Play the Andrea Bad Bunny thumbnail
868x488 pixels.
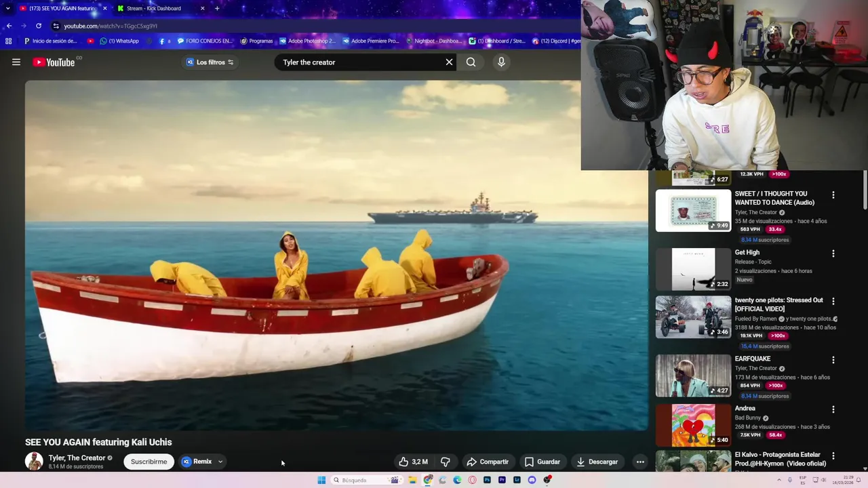[x=693, y=425]
